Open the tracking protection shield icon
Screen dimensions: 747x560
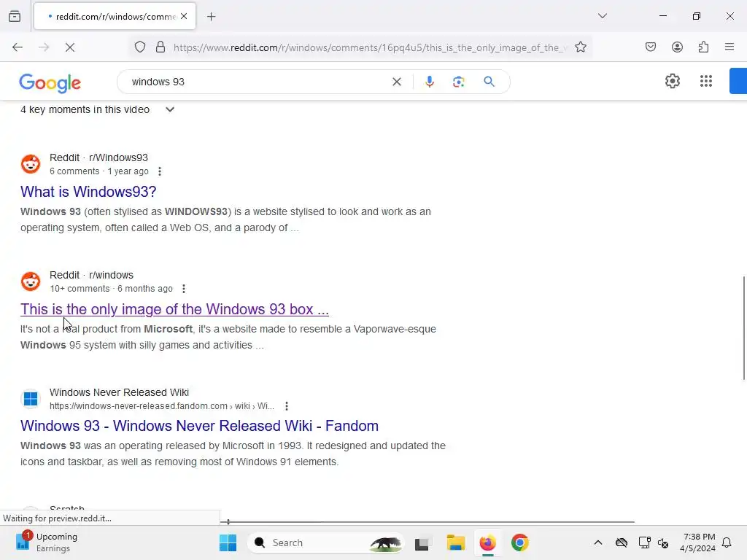140,47
